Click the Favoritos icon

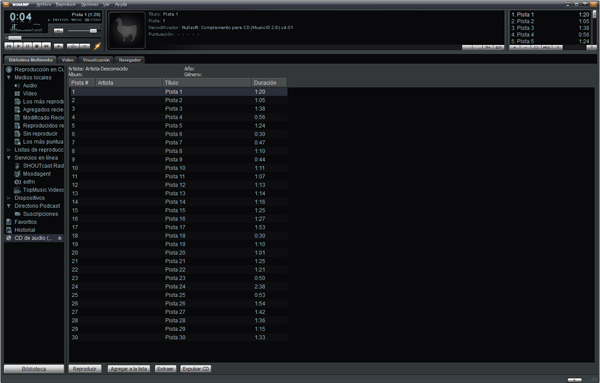(x=9, y=222)
